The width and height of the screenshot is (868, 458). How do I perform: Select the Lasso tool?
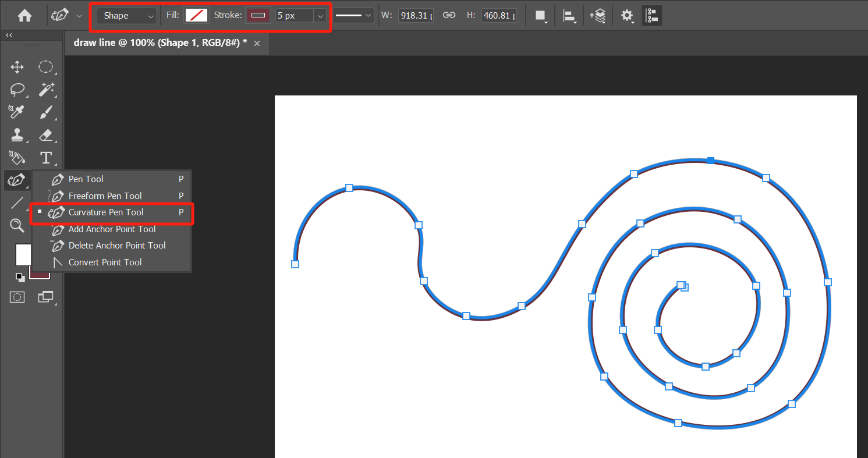tap(17, 90)
